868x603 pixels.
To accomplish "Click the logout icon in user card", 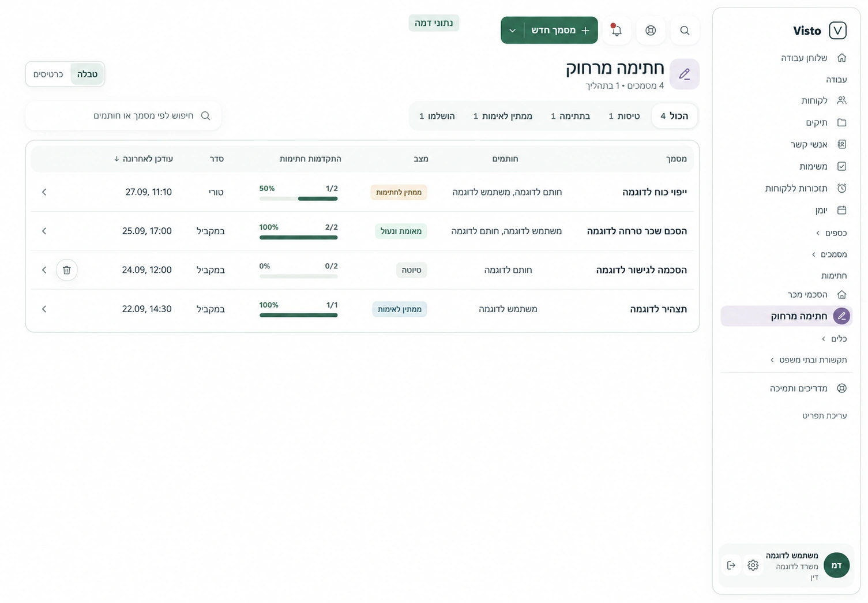I will pyautogui.click(x=731, y=565).
